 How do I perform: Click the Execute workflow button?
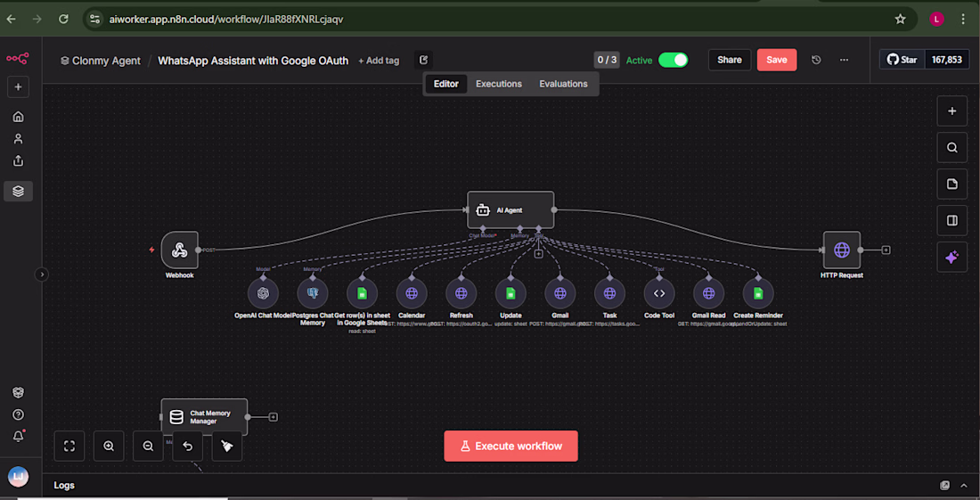coord(510,447)
